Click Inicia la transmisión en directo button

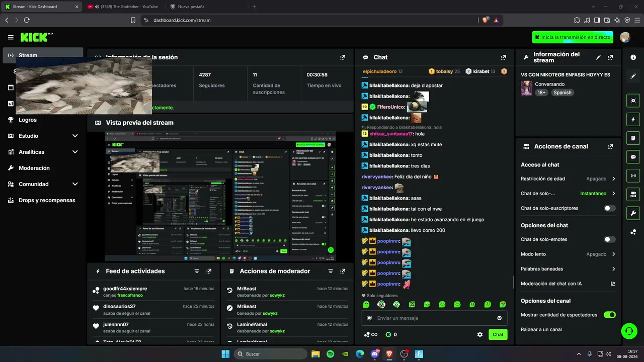573,37
